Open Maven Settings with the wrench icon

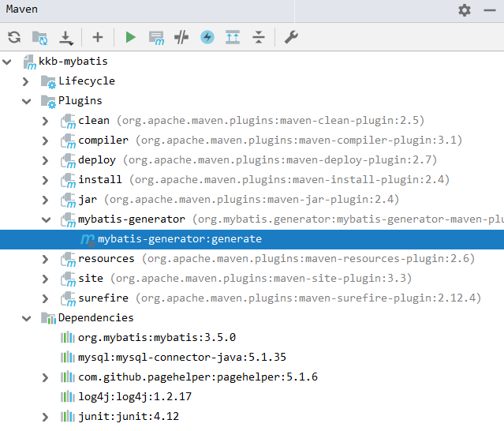click(291, 37)
